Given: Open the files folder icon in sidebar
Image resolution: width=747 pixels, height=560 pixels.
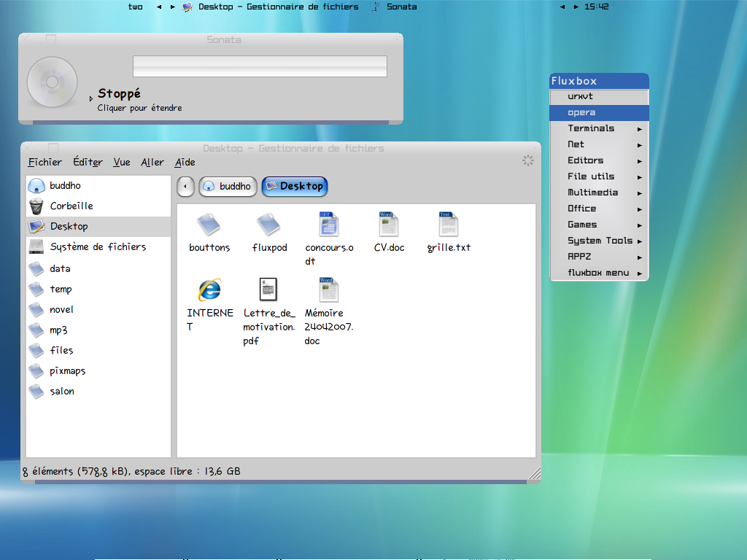Looking at the screenshot, I should pyautogui.click(x=36, y=351).
